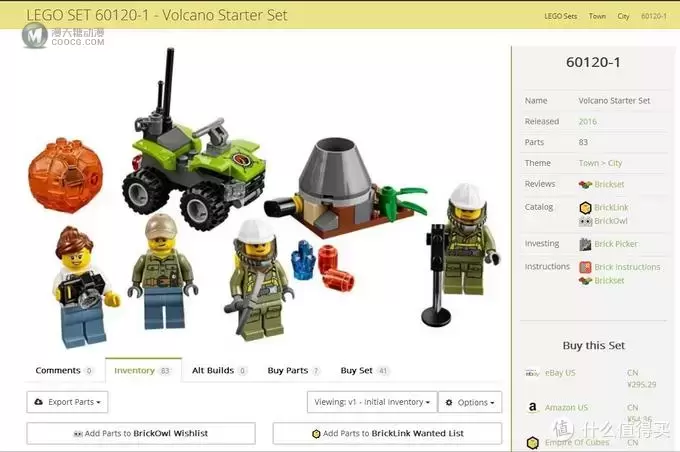Open the Alt Builds tab
The width and height of the screenshot is (680, 452).
click(219, 371)
